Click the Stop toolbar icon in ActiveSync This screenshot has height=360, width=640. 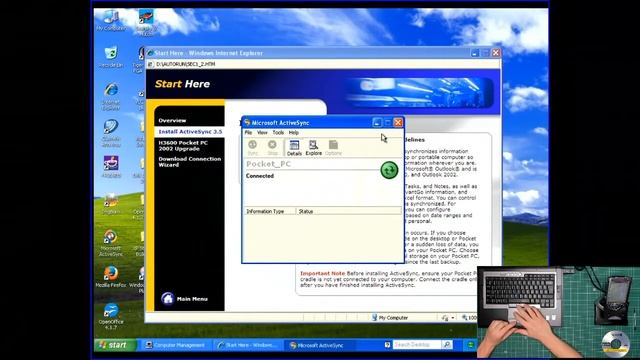tap(272, 147)
